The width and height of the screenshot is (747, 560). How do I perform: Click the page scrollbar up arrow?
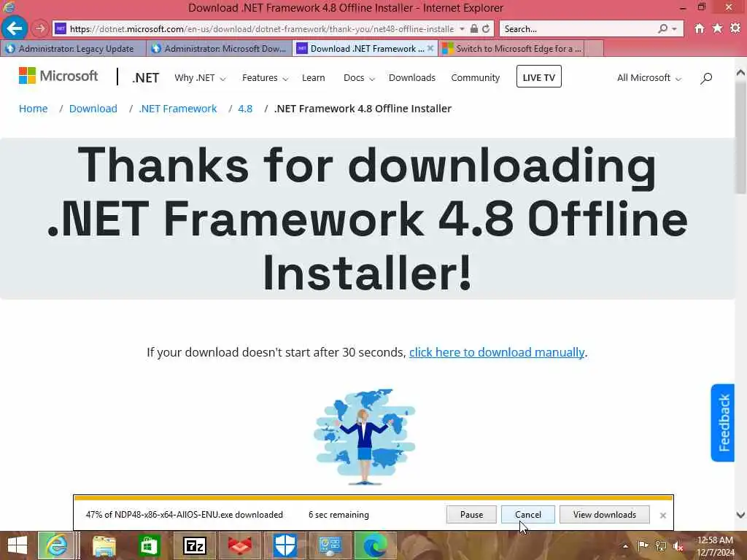tap(740, 73)
